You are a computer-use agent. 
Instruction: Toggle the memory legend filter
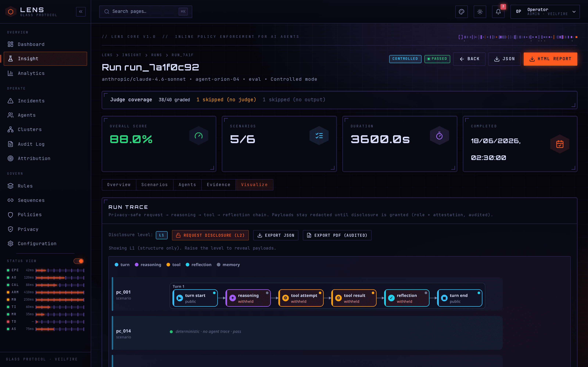pos(228,265)
